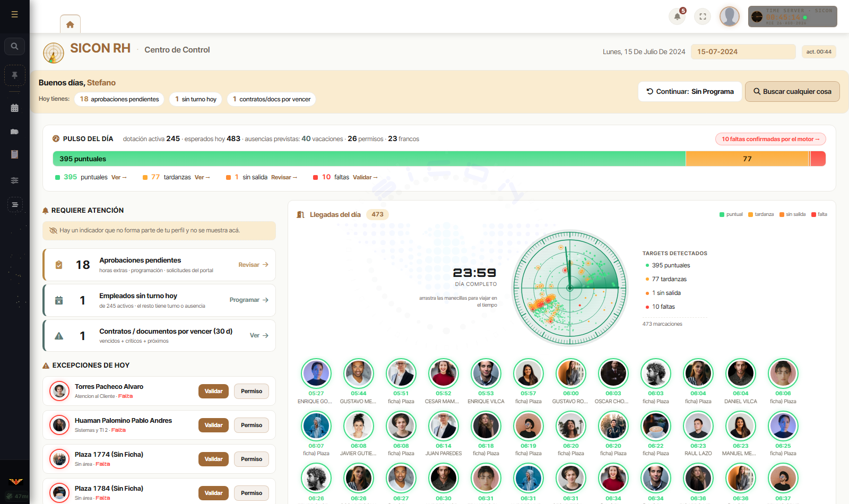Open 18 aprobaciones pendientes chip
Viewport: 849px width, 504px height.
pos(119,99)
